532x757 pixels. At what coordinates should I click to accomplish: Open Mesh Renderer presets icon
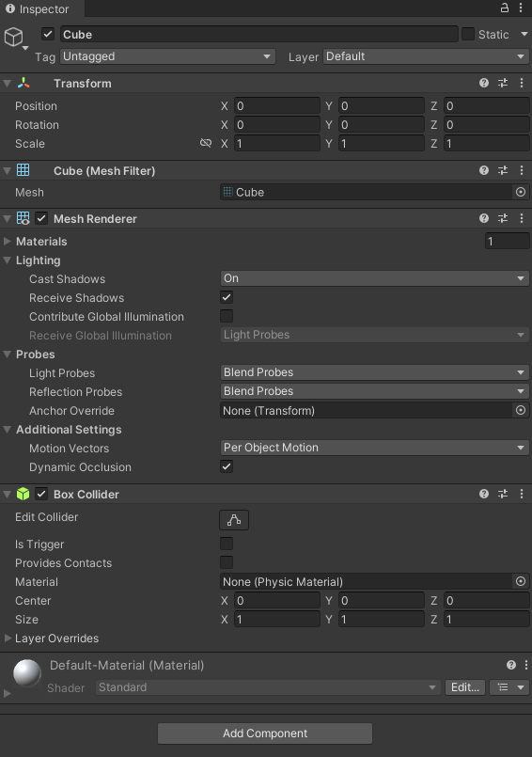pyautogui.click(x=503, y=218)
